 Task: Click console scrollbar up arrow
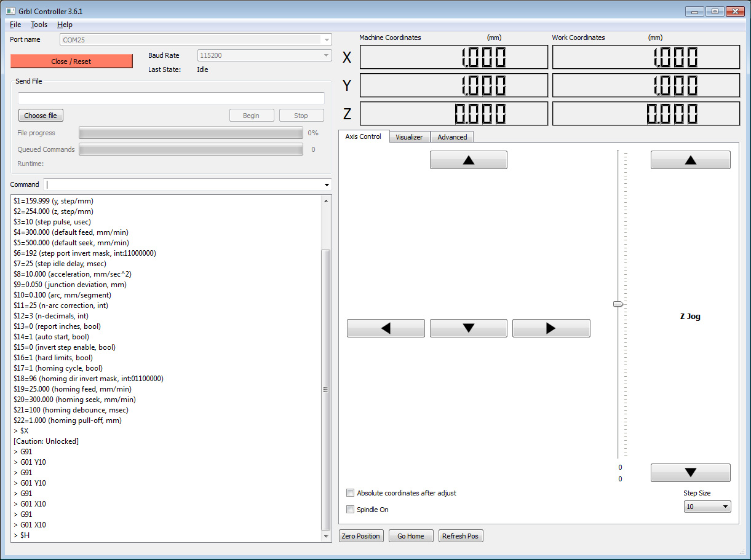[x=326, y=200]
